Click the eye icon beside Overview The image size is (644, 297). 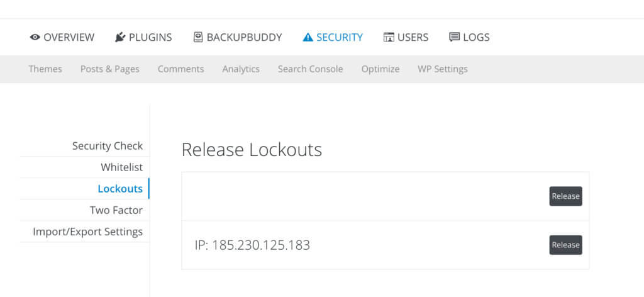click(35, 37)
